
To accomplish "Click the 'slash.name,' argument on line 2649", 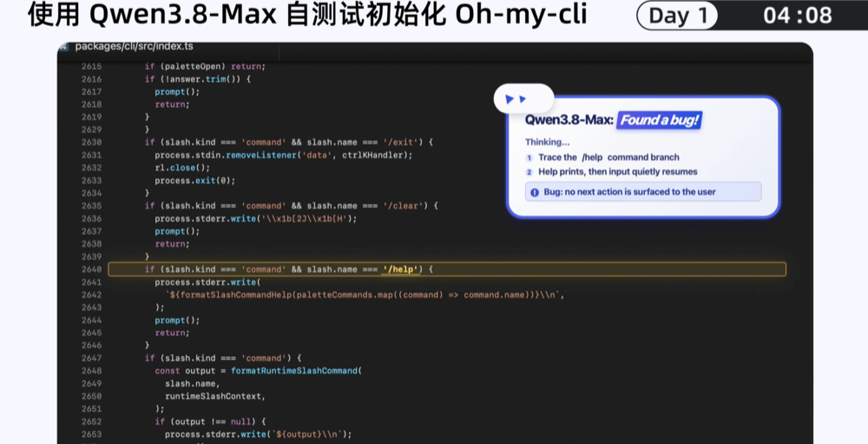I will click(x=192, y=383).
